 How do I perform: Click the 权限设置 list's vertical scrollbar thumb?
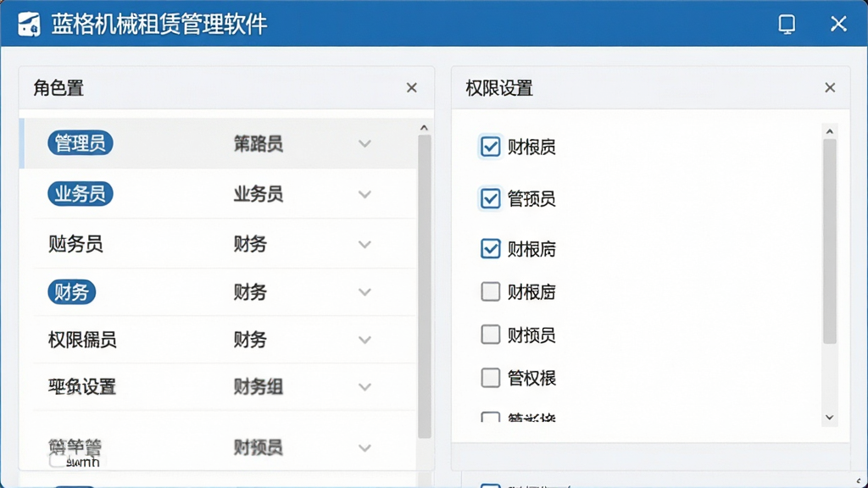click(x=830, y=241)
